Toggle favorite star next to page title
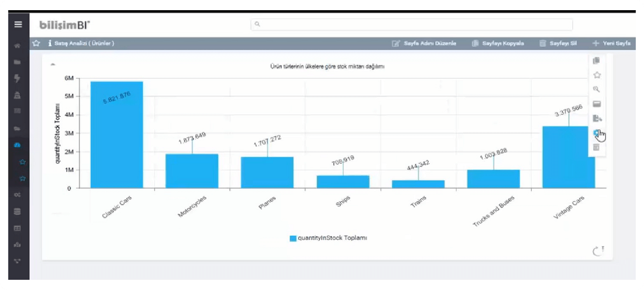The image size is (644, 290). click(36, 43)
